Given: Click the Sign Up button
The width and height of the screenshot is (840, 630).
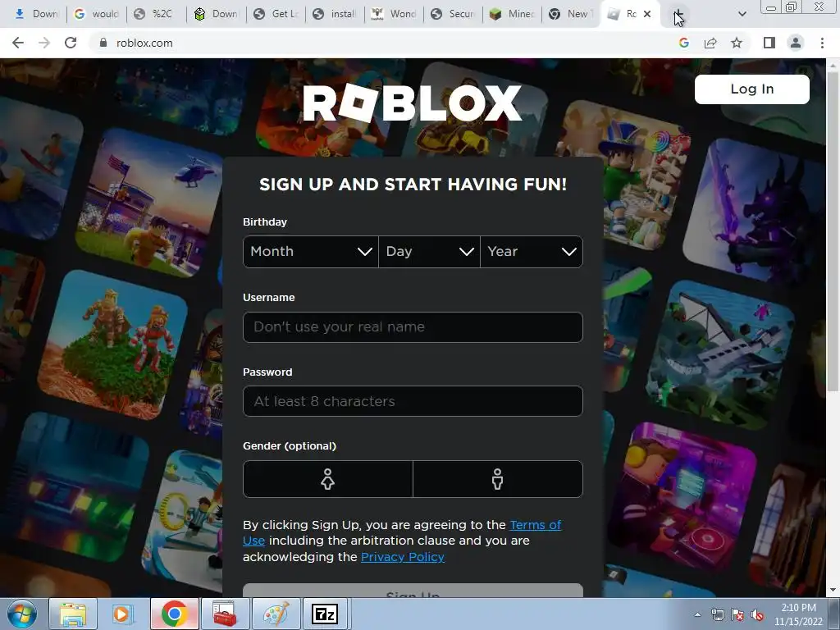Looking at the screenshot, I should 413,591.
